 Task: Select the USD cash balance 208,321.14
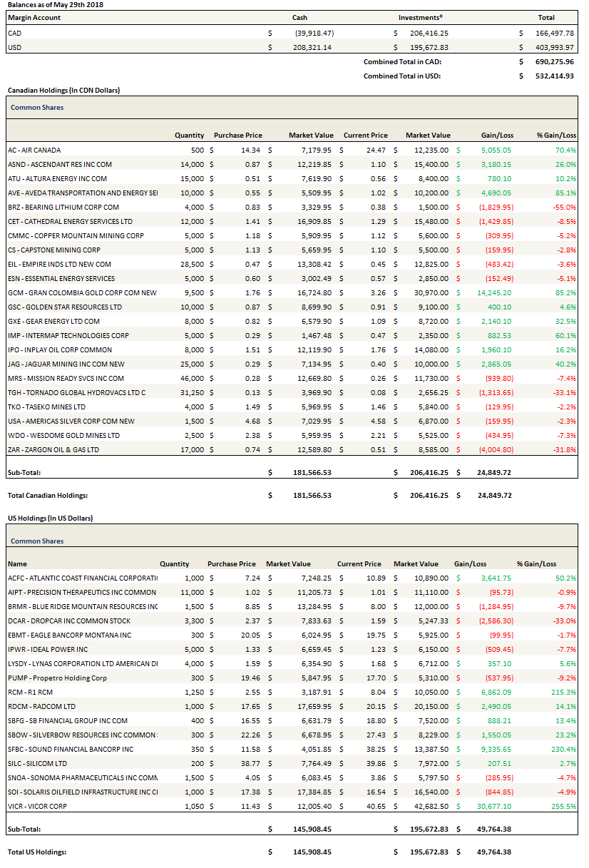[314, 48]
